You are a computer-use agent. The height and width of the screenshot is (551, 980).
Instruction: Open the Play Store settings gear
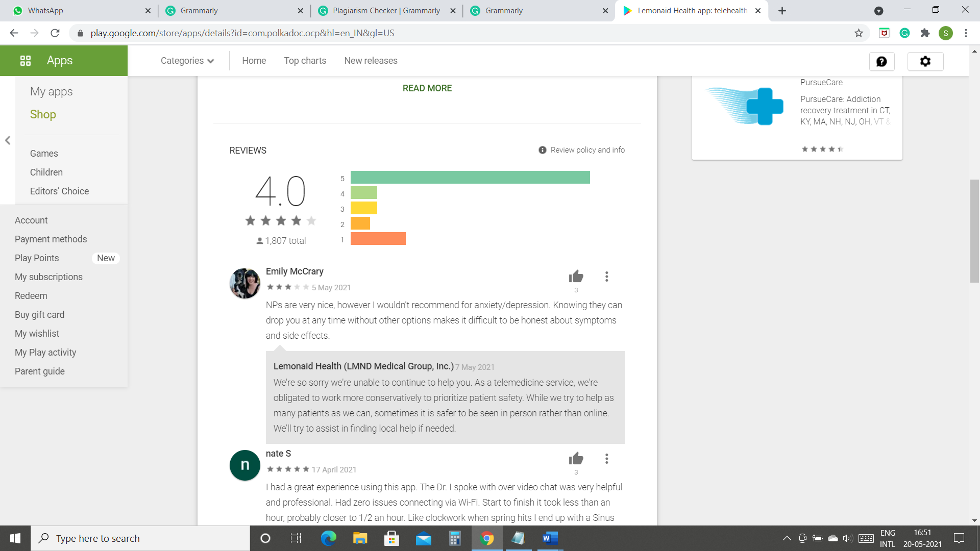click(x=925, y=61)
